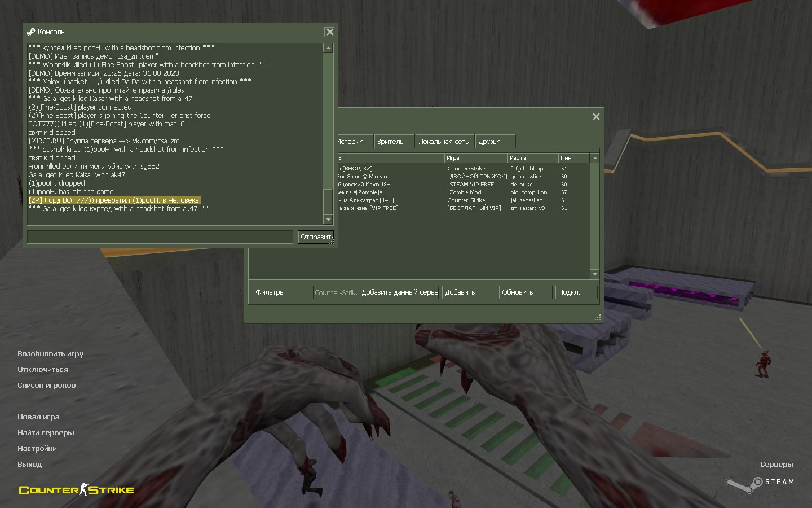Click console line '[MIRCS.RU] Группа сервера'
812x508 pixels.
click(x=104, y=141)
